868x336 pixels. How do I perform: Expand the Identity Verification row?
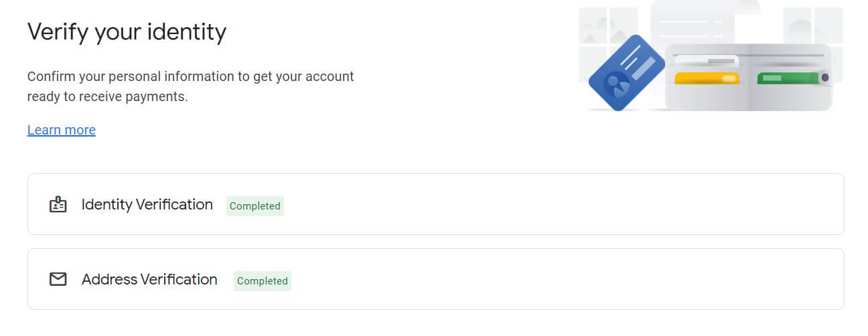pos(435,204)
